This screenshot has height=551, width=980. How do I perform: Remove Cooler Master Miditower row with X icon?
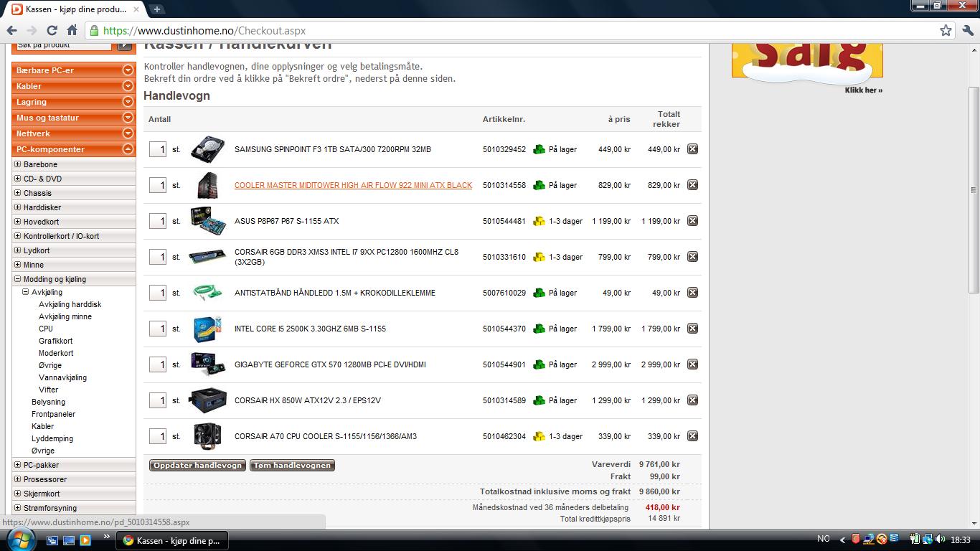coord(692,185)
